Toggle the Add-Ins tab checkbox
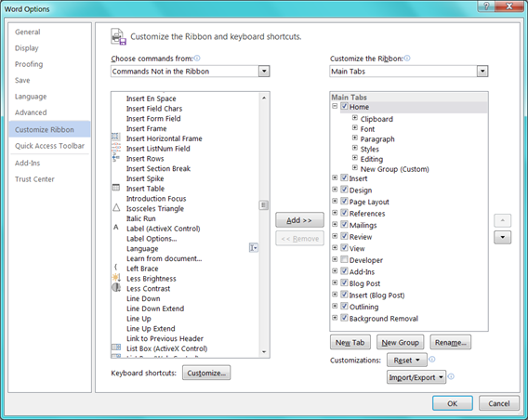 click(344, 271)
